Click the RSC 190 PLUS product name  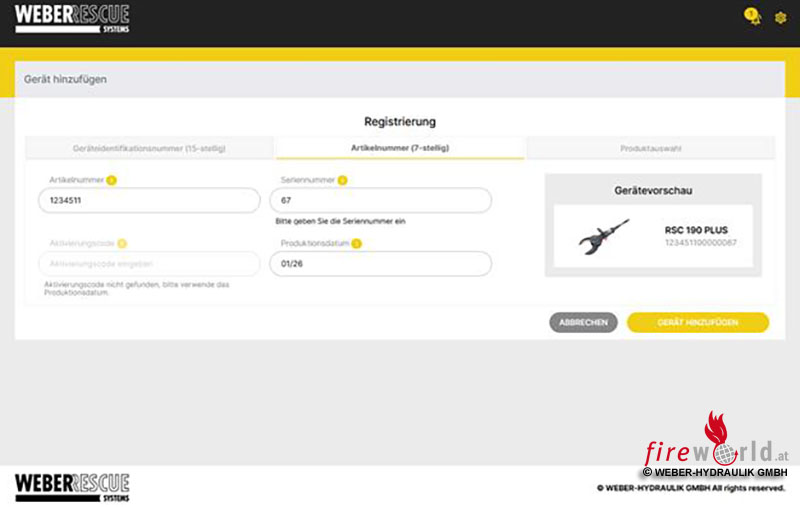click(x=696, y=230)
